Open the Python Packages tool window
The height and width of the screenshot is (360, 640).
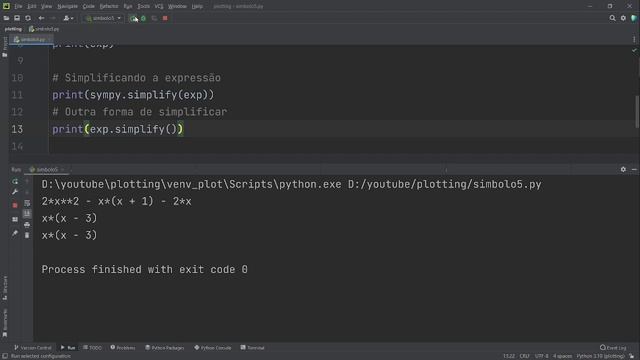[x=164, y=348]
